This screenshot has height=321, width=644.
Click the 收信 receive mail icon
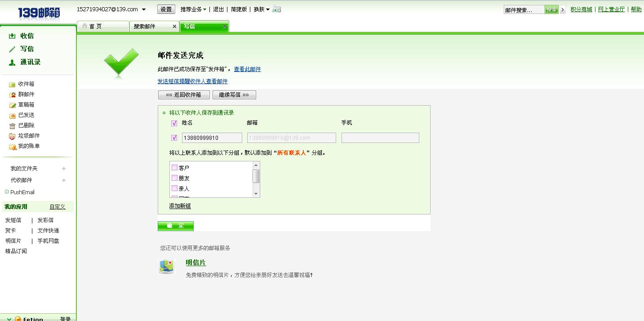[12, 36]
